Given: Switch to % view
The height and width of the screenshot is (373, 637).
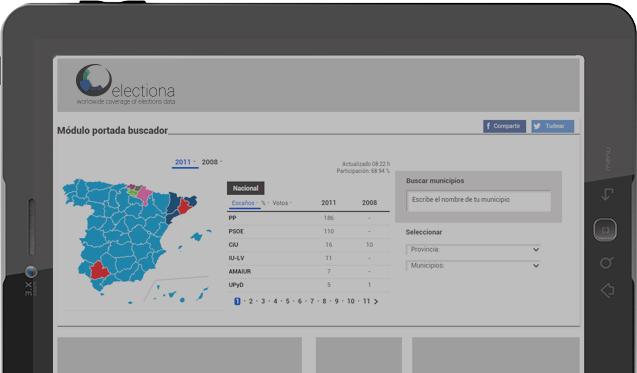Looking at the screenshot, I should pos(264,203).
